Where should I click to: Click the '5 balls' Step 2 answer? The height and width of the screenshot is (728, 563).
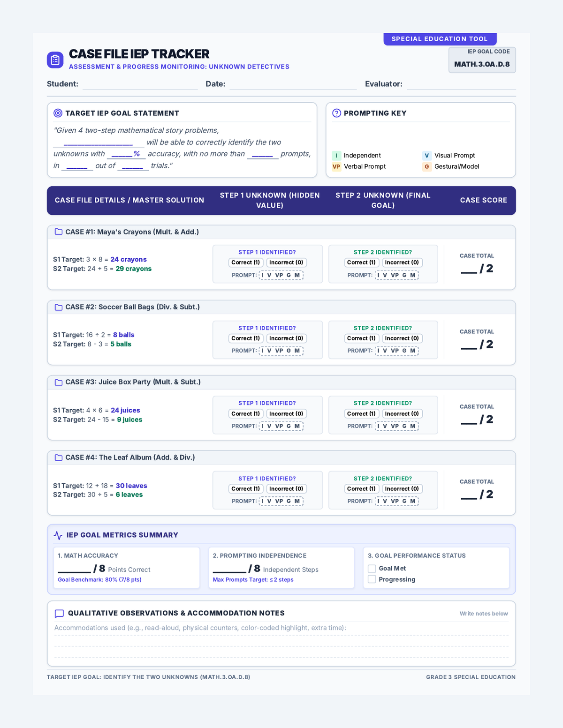click(x=121, y=345)
